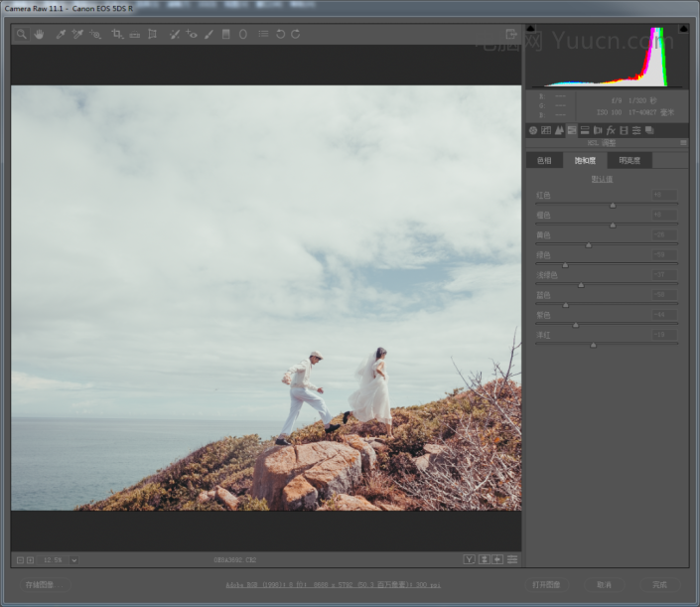Open the HSL panel options menu
700x607 pixels.
[x=682, y=143]
